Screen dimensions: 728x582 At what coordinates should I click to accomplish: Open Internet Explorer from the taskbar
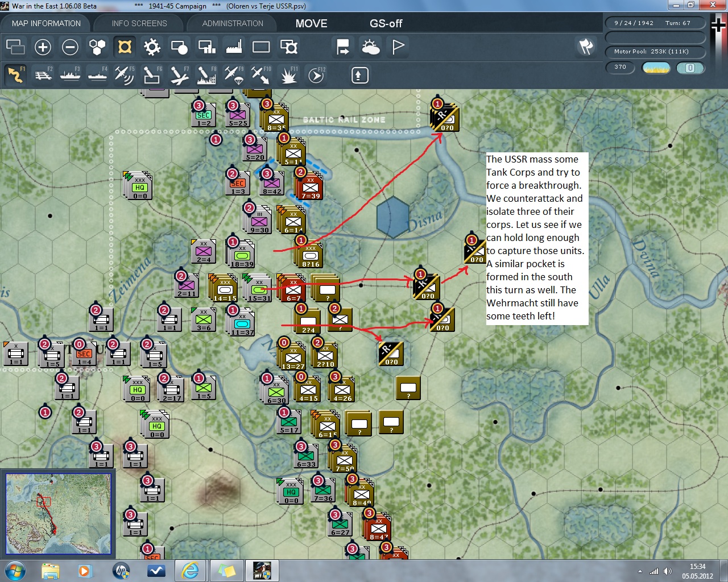pyautogui.click(x=190, y=571)
